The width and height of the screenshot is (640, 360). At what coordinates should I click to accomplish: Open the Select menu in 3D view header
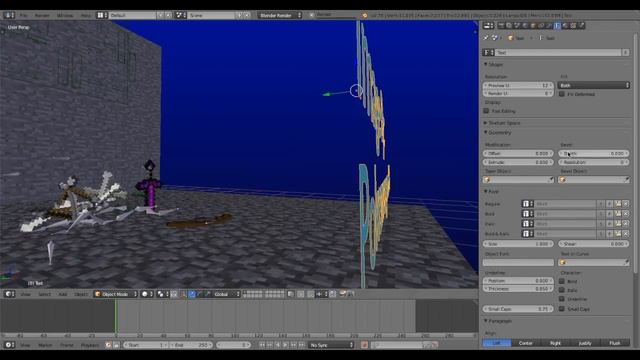coord(44,294)
